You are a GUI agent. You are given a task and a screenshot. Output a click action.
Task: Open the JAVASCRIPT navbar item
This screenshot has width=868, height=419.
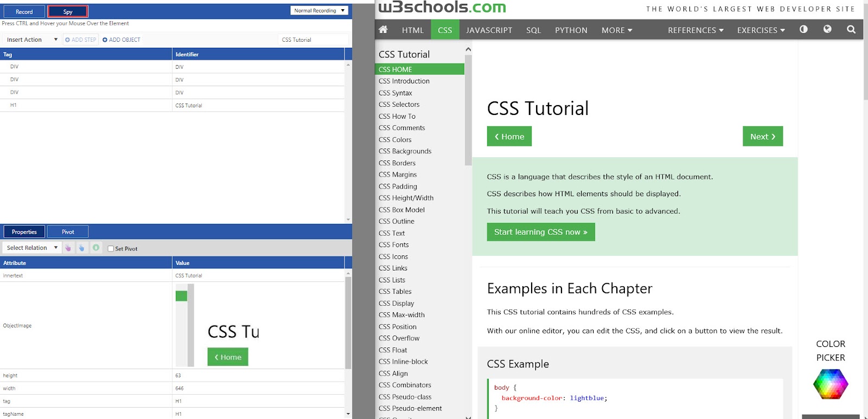489,30
